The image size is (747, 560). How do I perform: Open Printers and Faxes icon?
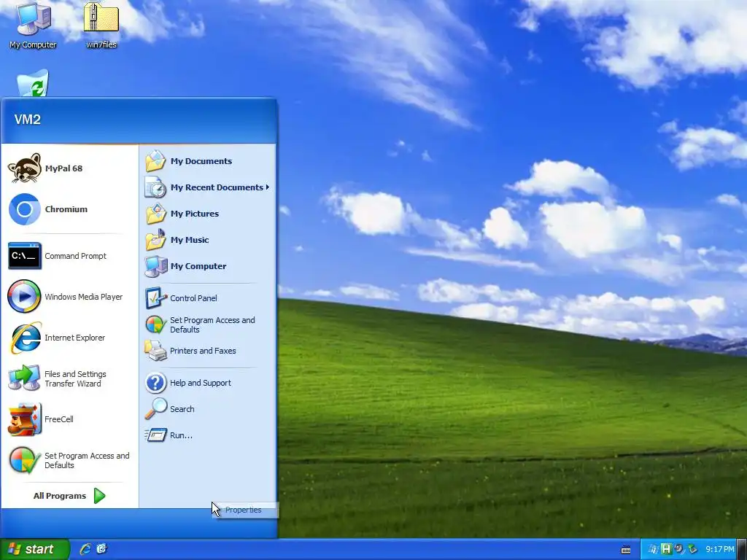pyautogui.click(x=156, y=351)
